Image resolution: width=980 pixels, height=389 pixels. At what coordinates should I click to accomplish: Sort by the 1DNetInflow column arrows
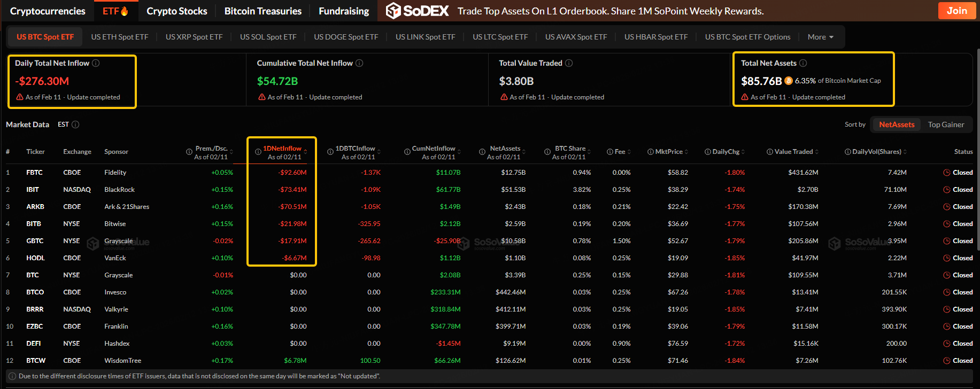pyautogui.click(x=305, y=152)
